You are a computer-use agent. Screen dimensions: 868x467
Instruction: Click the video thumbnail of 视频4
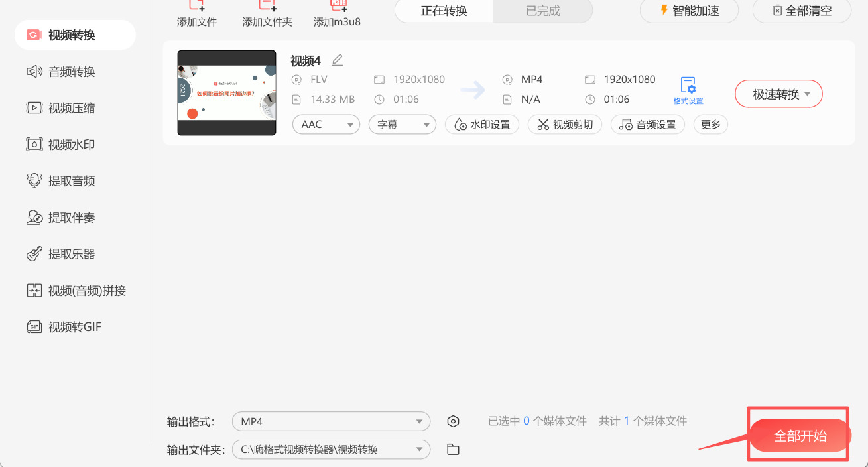(226, 92)
